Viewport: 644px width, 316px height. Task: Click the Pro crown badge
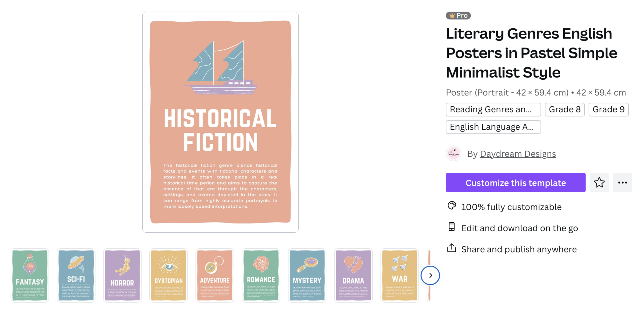(x=458, y=15)
